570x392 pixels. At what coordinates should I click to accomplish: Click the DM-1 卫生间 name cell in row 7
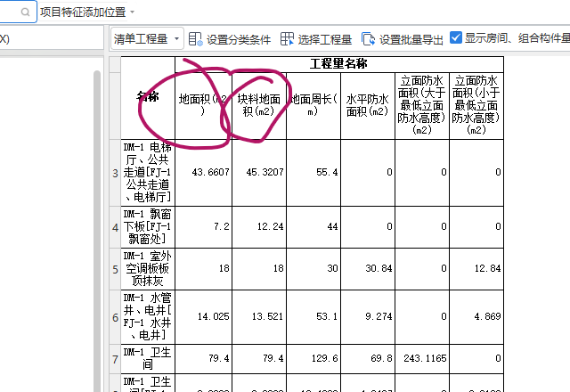(x=148, y=359)
